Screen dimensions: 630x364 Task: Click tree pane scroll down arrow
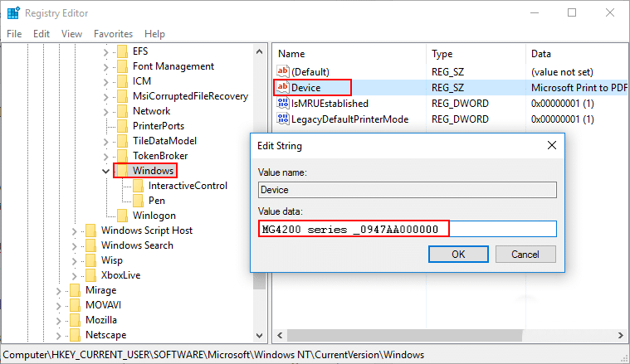[x=260, y=335]
